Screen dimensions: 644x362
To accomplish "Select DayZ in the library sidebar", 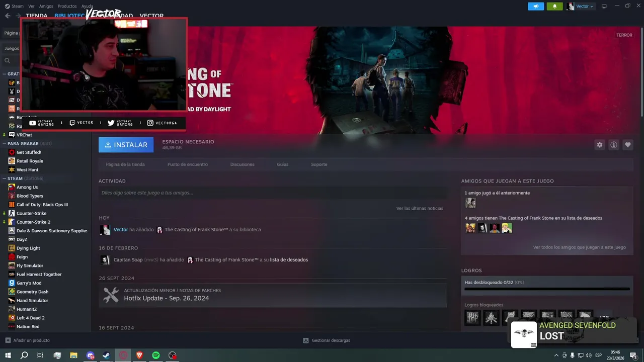I will tap(22, 239).
